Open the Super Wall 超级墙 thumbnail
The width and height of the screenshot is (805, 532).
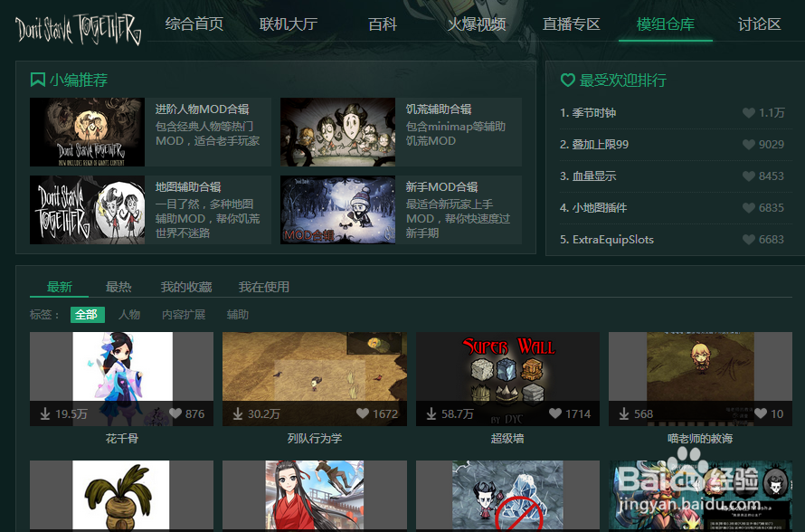[507, 378]
